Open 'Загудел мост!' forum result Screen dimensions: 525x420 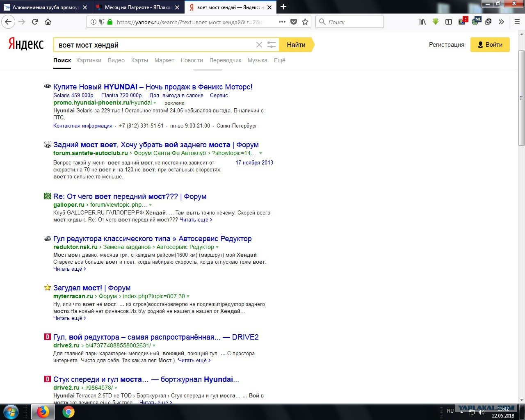(x=92, y=288)
